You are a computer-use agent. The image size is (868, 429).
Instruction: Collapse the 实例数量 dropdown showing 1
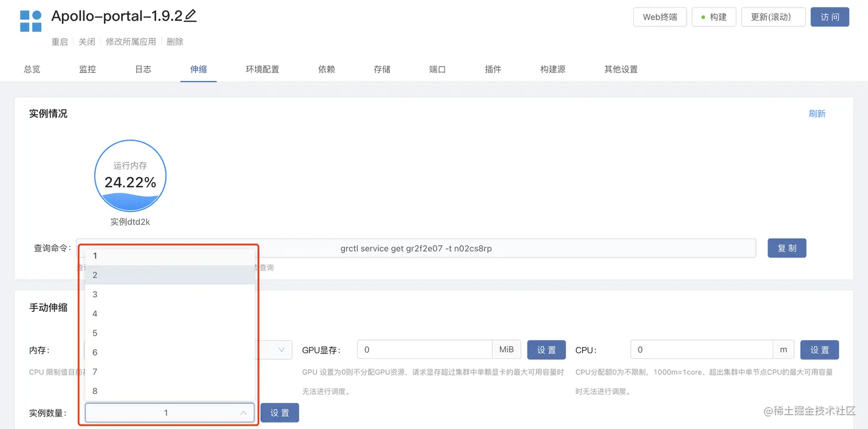click(x=170, y=413)
